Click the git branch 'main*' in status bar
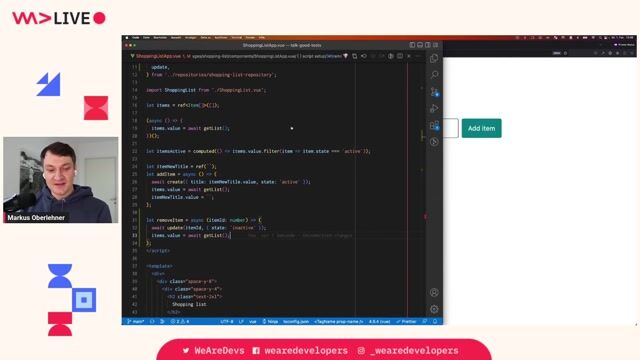Screen dimensions: 640x360 click(x=136, y=322)
